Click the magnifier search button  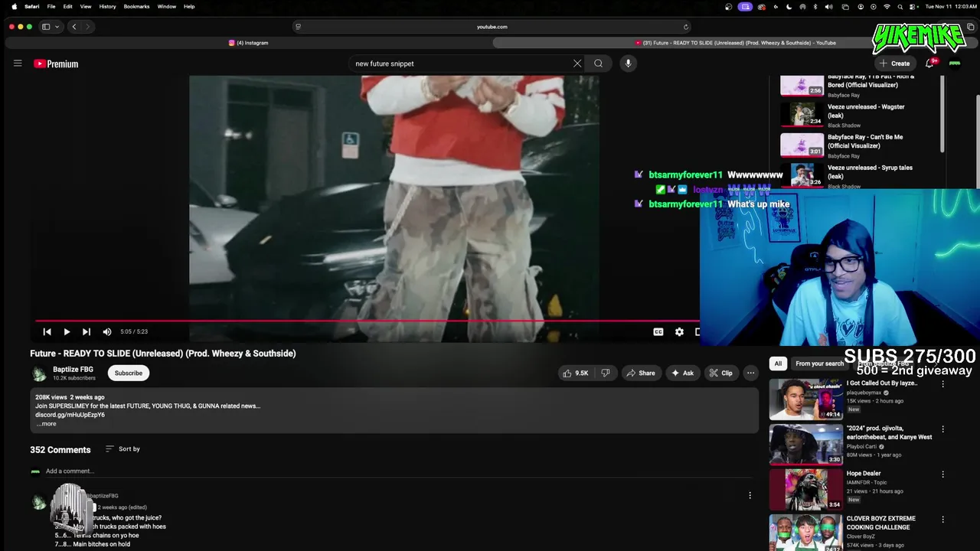599,64
